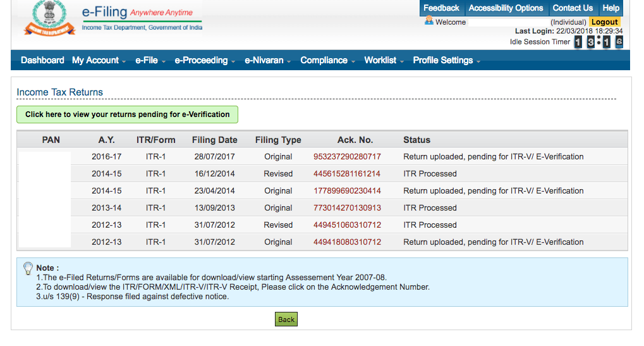Select the 2013-14 assessment year cell
The height and width of the screenshot is (346, 644).
click(x=106, y=208)
